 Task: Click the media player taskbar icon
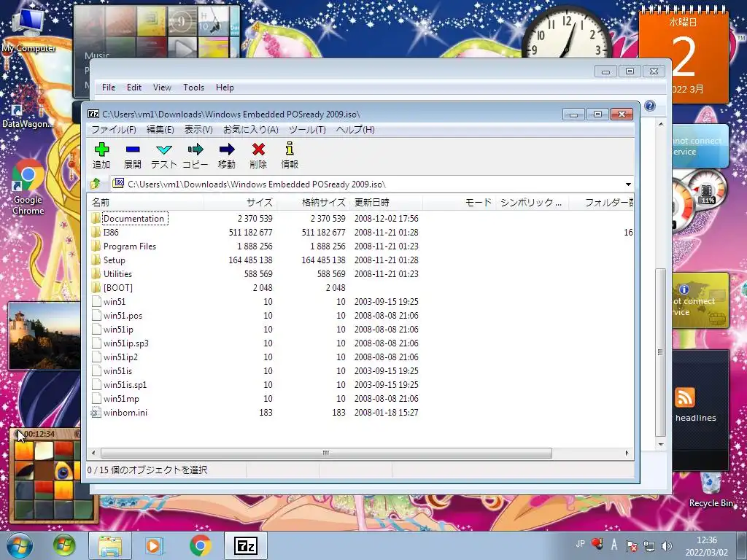tap(155, 545)
